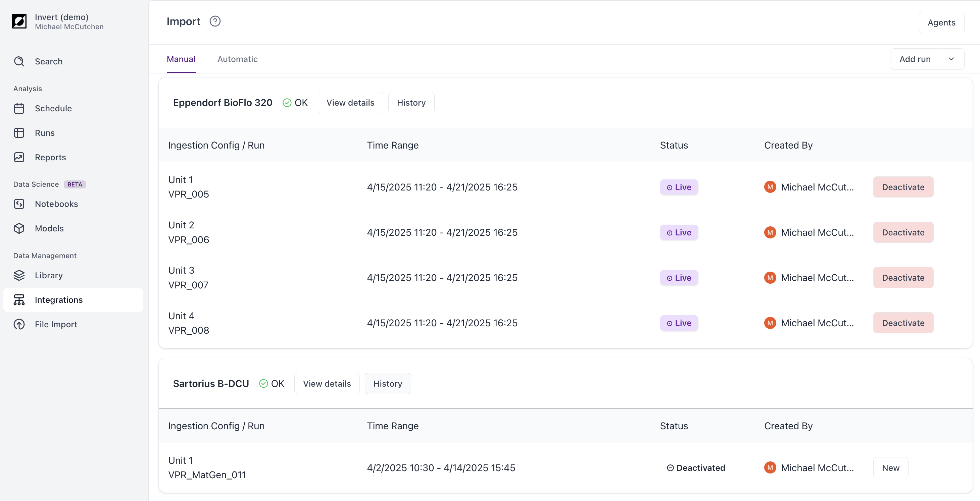Image resolution: width=980 pixels, height=501 pixels.
Task: Click Michael McCutchen avatar in VPR_MatGen_011 row
Action: (x=770, y=467)
